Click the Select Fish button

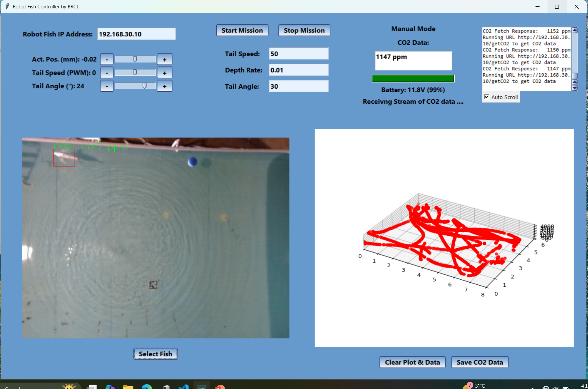[x=155, y=354]
